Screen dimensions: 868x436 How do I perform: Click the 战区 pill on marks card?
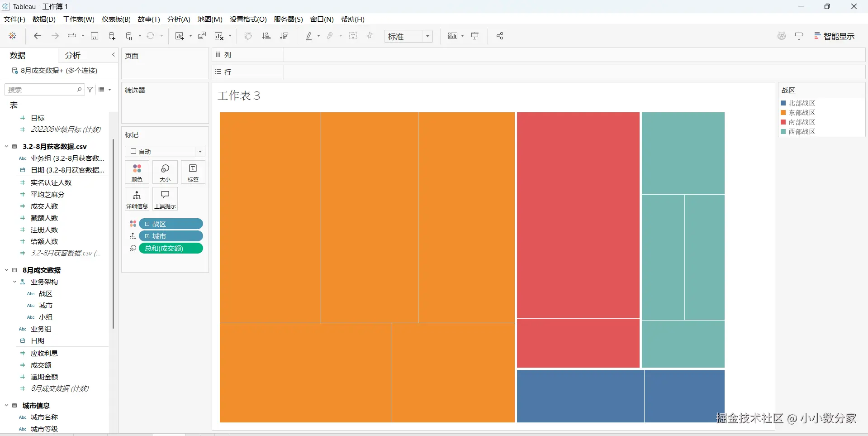pos(171,224)
